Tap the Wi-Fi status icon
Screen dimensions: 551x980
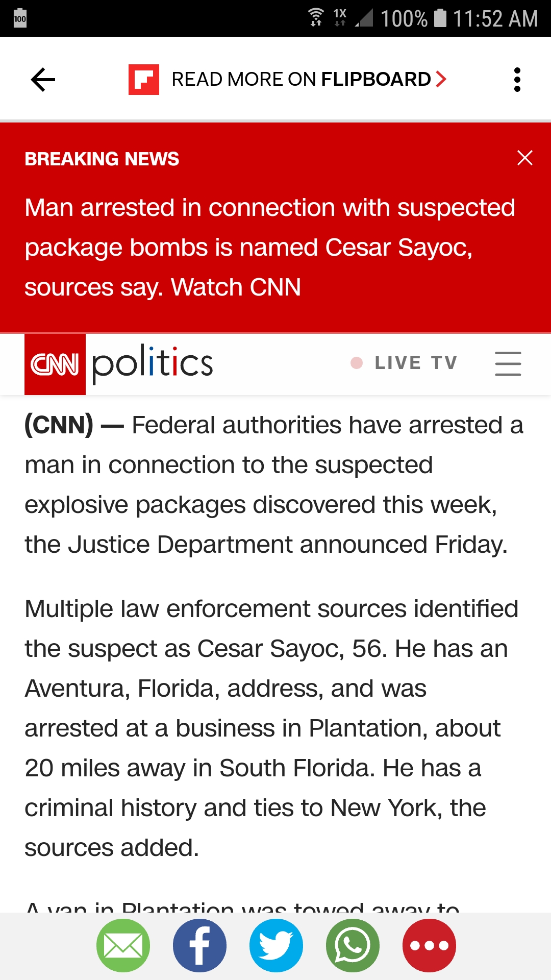(x=316, y=17)
